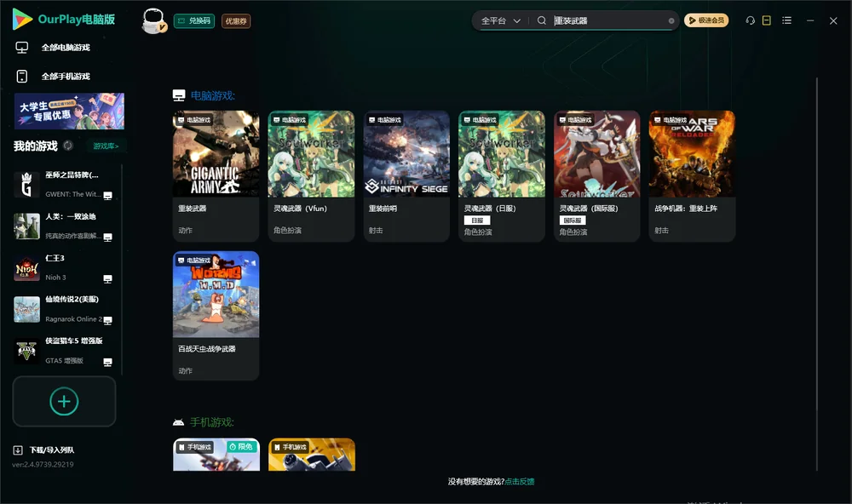
Task: Minimize the OurPlay window
Action: click(810, 20)
